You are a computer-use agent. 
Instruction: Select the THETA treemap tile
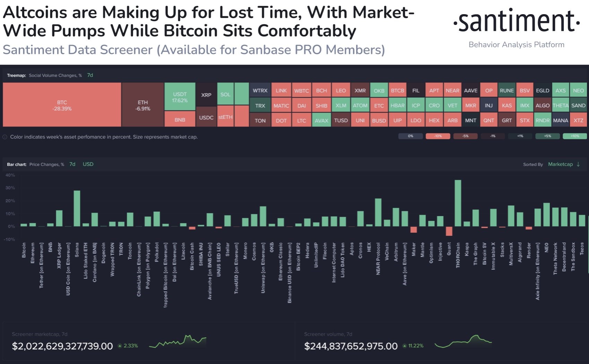[x=560, y=105]
